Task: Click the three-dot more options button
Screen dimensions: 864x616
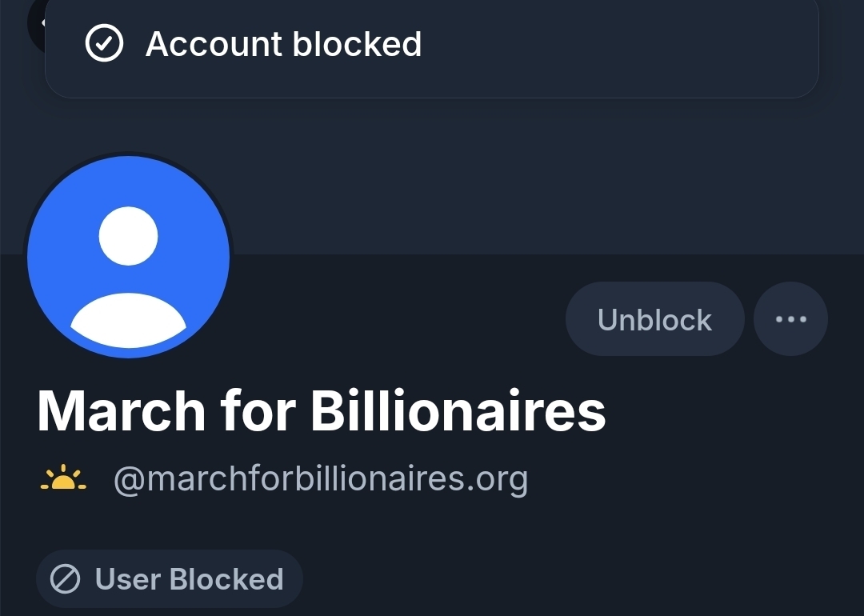Action: coord(790,319)
